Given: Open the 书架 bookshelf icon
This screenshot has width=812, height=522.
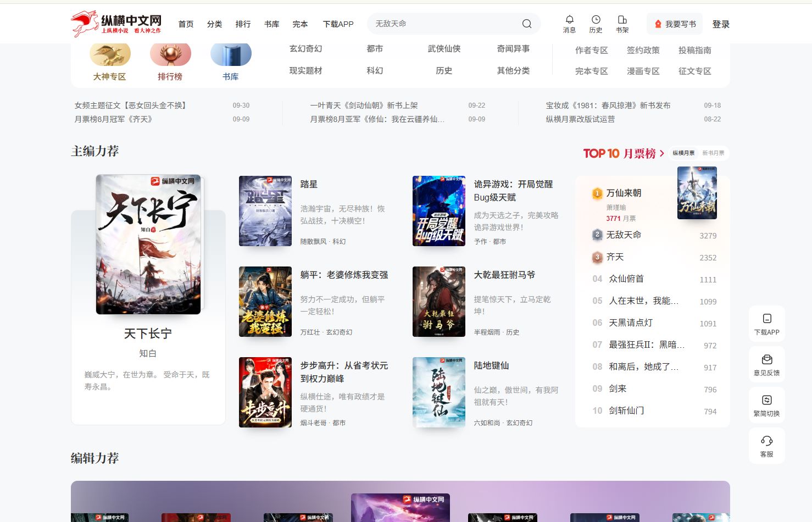Looking at the screenshot, I should pyautogui.click(x=622, y=20).
